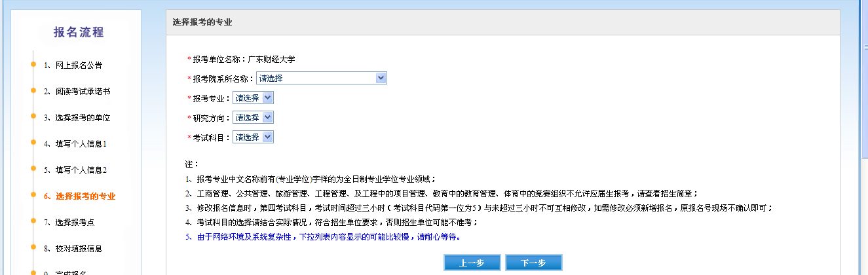This screenshot has height=275, width=868.
Task: Go to step 1 网上报名公告
Action: [73, 65]
